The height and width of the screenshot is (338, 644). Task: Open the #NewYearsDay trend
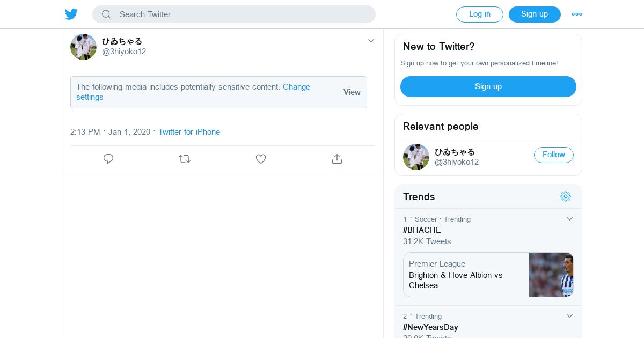click(x=430, y=327)
